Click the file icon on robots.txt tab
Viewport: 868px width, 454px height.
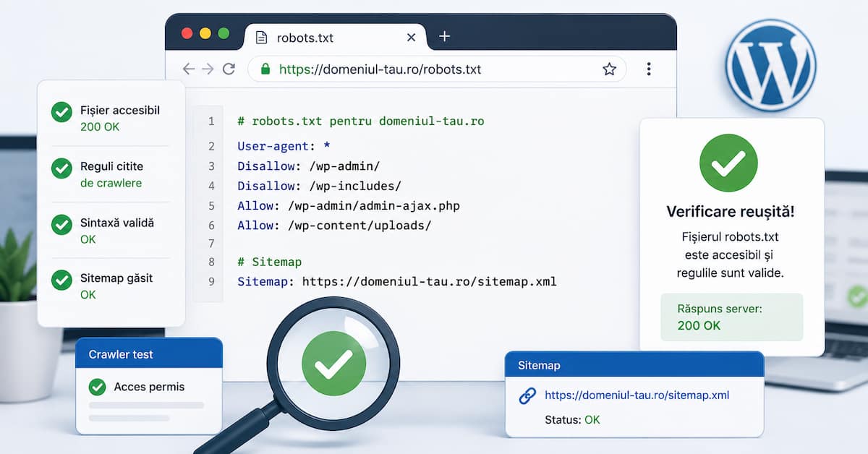coord(262,37)
